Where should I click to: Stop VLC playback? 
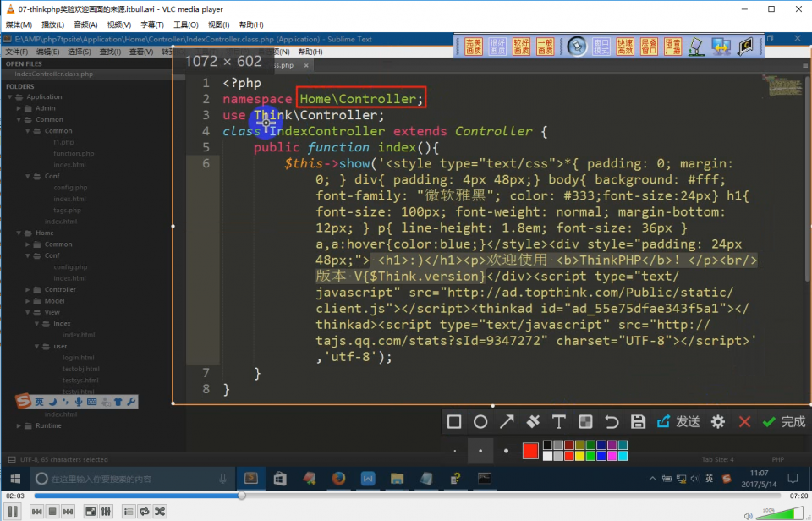pos(52,512)
